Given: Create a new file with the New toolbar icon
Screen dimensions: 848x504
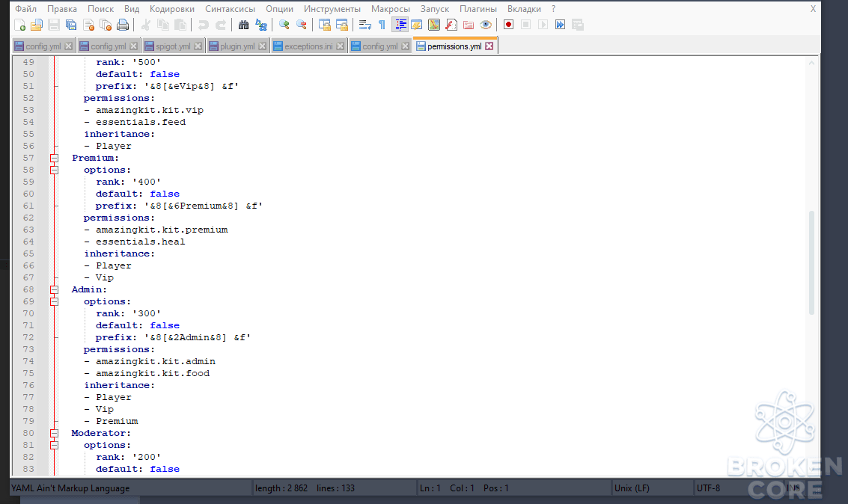Looking at the screenshot, I should point(20,25).
